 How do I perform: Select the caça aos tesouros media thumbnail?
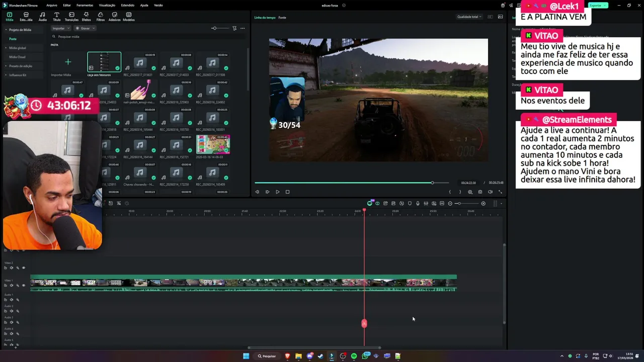coord(104,62)
